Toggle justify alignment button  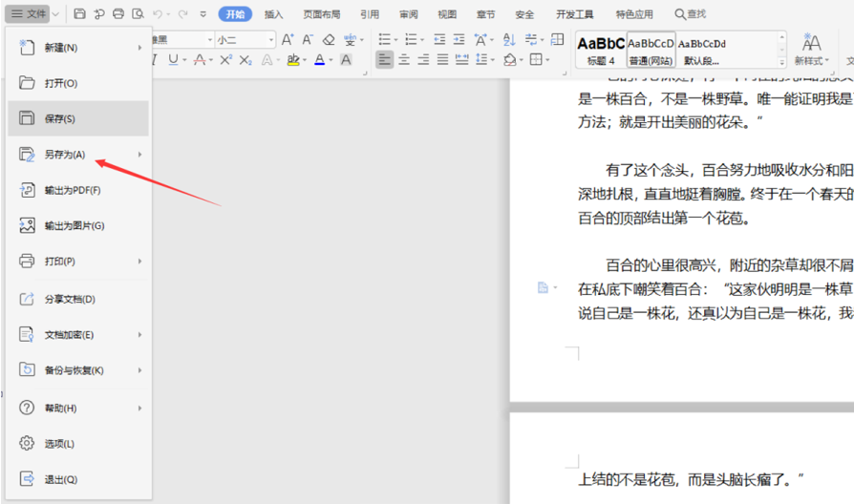[x=443, y=60]
